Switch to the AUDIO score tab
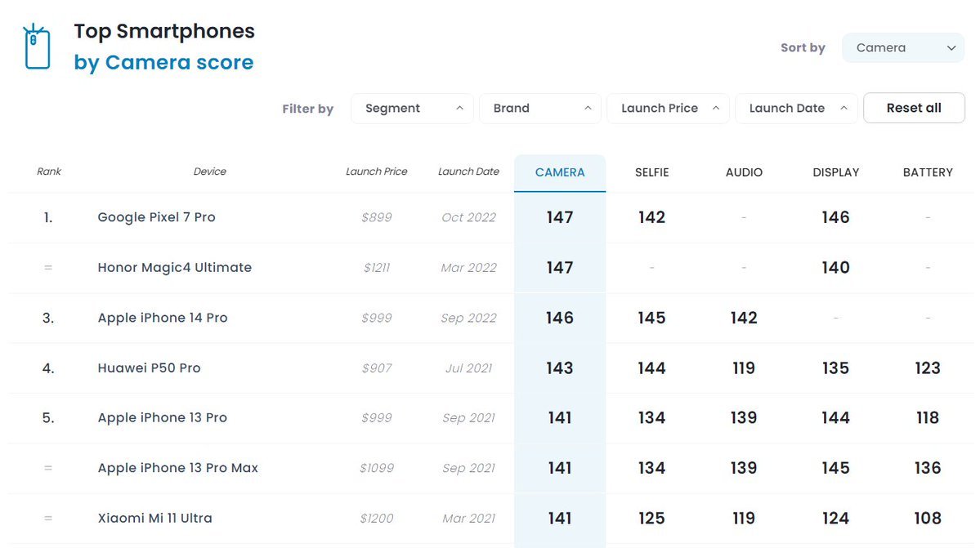The height and width of the screenshot is (548, 980). (x=744, y=173)
